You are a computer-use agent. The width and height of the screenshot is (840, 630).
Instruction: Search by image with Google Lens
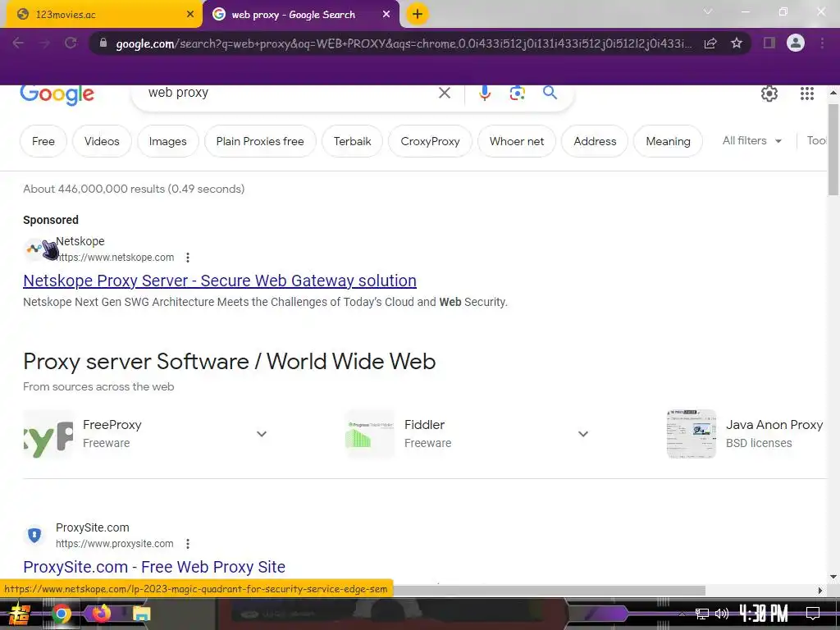[517, 94]
